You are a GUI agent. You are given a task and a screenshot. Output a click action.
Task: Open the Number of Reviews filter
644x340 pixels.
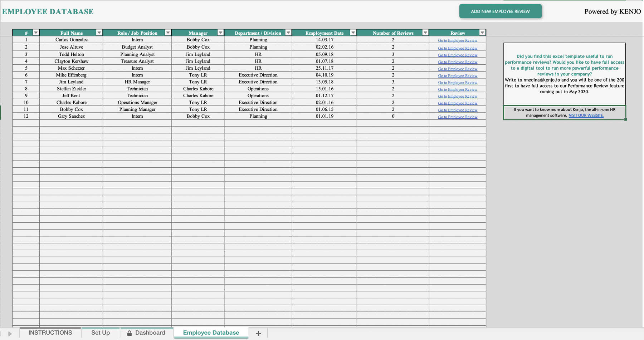click(x=425, y=33)
